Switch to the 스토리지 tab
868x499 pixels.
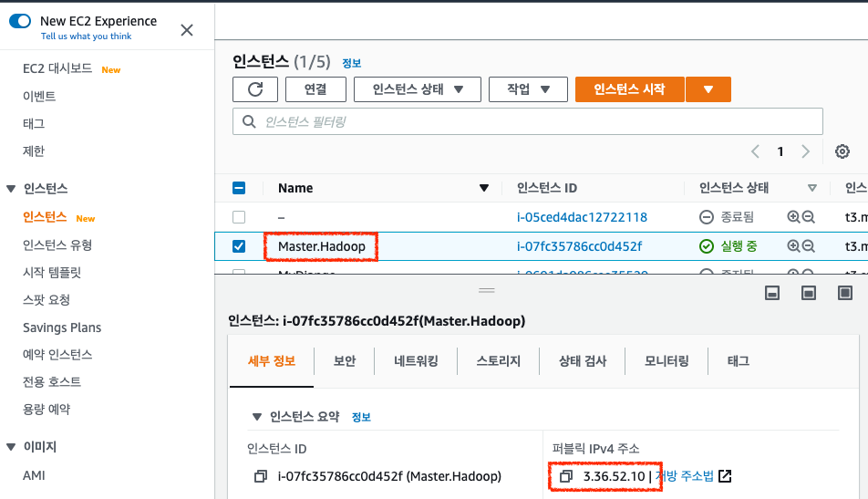point(498,361)
